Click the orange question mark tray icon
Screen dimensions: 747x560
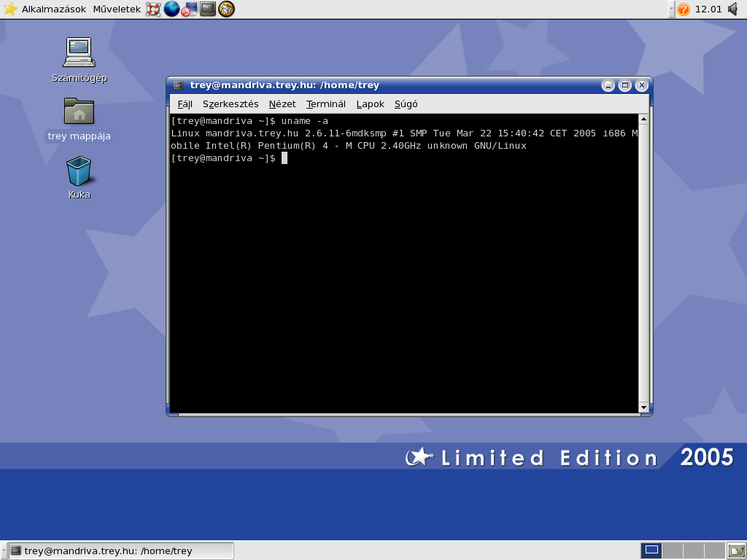(x=684, y=9)
